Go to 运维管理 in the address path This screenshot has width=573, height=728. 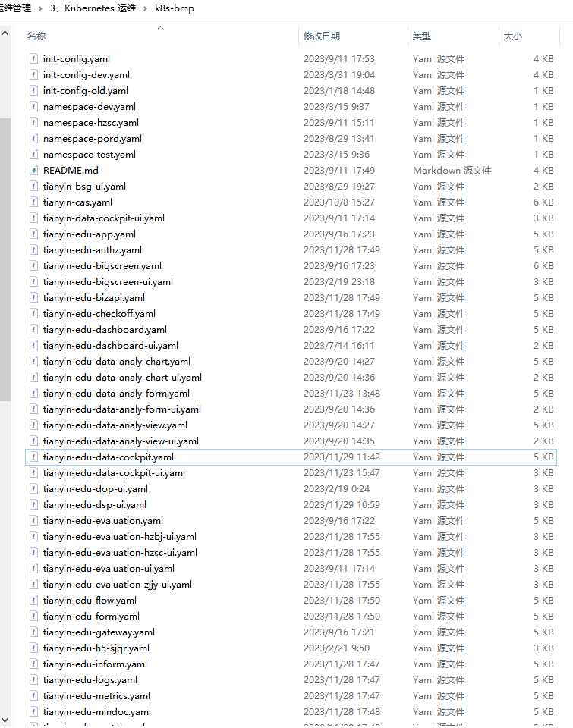pyautogui.click(x=18, y=8)
